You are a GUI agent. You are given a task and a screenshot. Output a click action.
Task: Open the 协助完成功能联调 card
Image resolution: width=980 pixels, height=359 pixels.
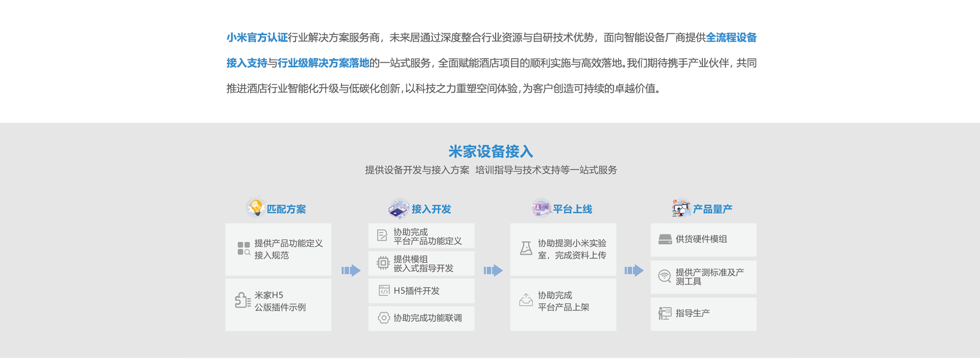(x=422, y=318)
